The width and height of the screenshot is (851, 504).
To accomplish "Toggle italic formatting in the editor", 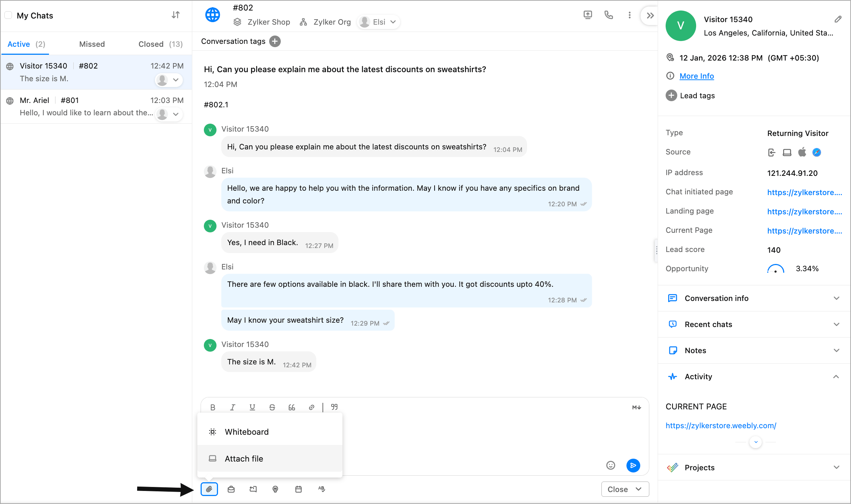I will [x=233, y=407].
